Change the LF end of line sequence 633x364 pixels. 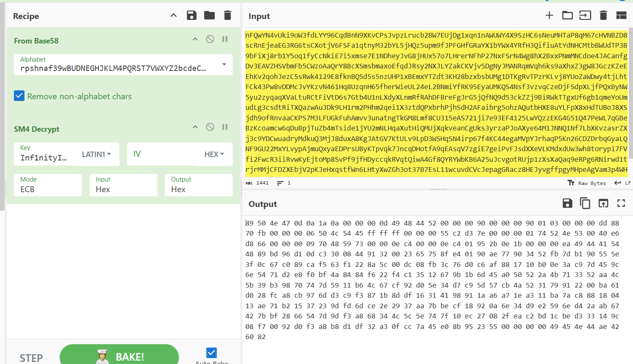[622, 183]
